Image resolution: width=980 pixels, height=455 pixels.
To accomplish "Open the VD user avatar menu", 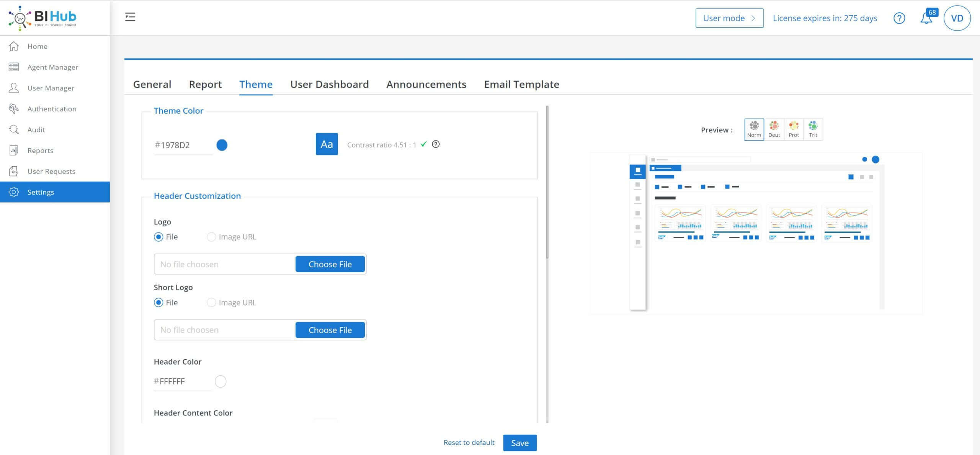I will [x=957, y=18].
